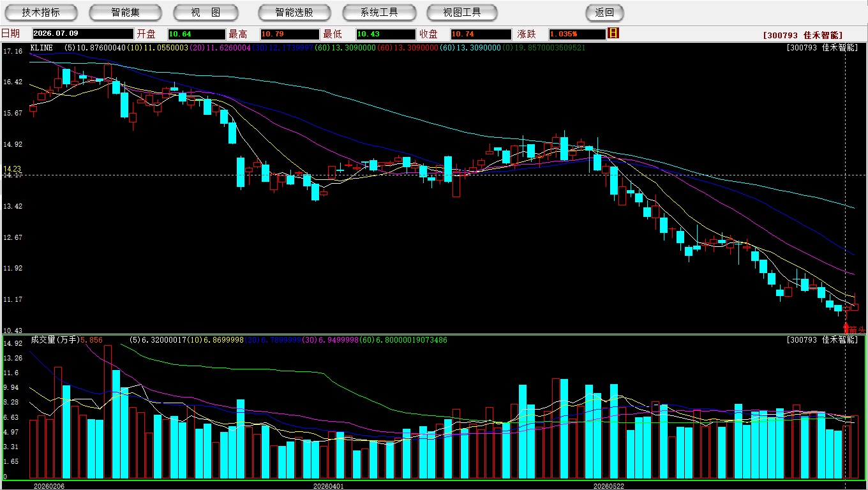Click the yellow 14.23 crosshair price label
This screenshot has height=490, width=868.
(13, 170)
